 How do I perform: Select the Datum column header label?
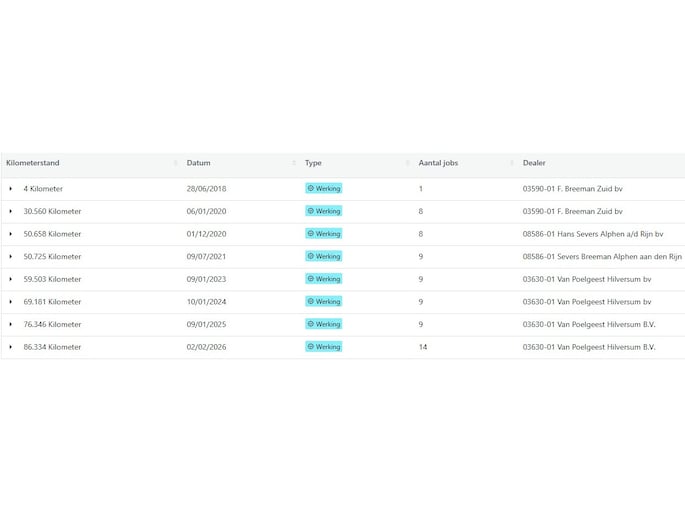[x=198, y=163]
